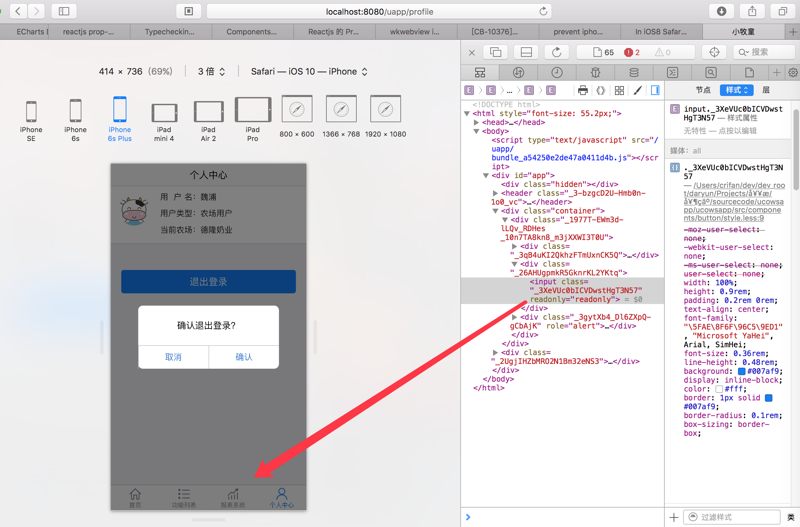Click the 退出登录 button

(208, 282)
